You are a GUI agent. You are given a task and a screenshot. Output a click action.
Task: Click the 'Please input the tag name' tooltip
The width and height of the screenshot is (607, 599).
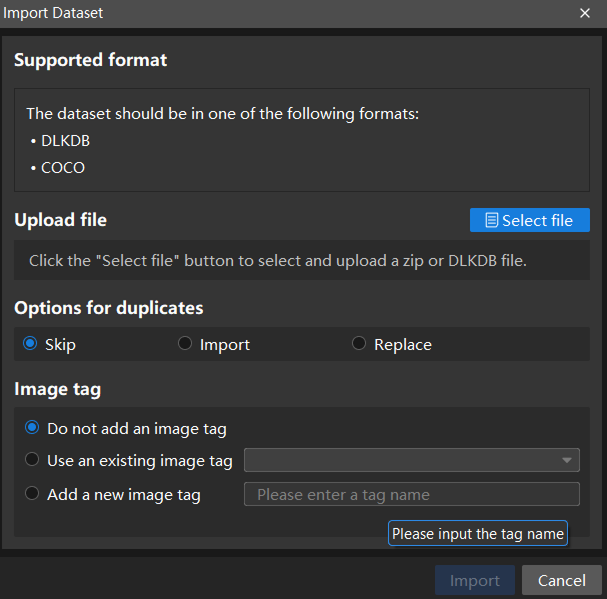(478, 534)
